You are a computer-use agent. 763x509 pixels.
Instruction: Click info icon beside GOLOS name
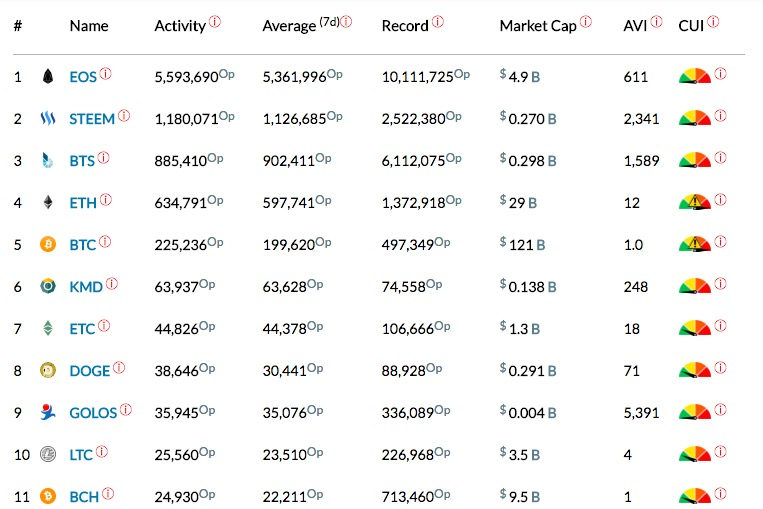[x=126, y=409]
